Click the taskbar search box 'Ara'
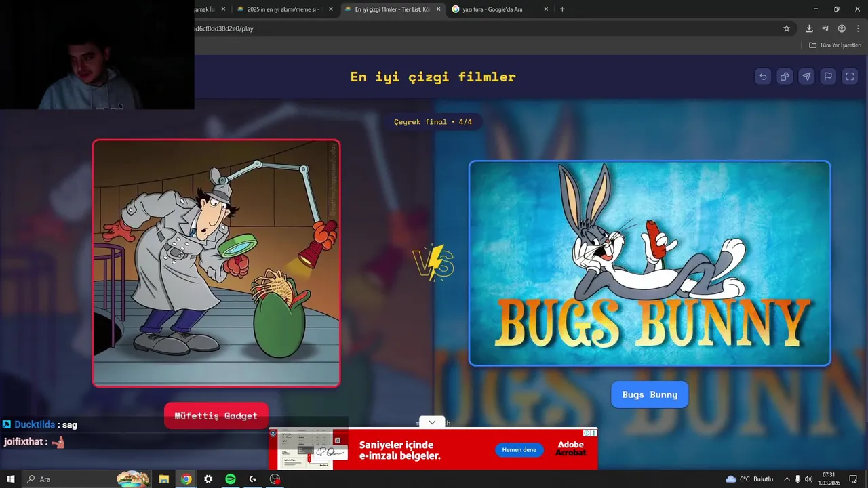Image resolution: width=868 pixels, height=488 pixels. (87, 479)
